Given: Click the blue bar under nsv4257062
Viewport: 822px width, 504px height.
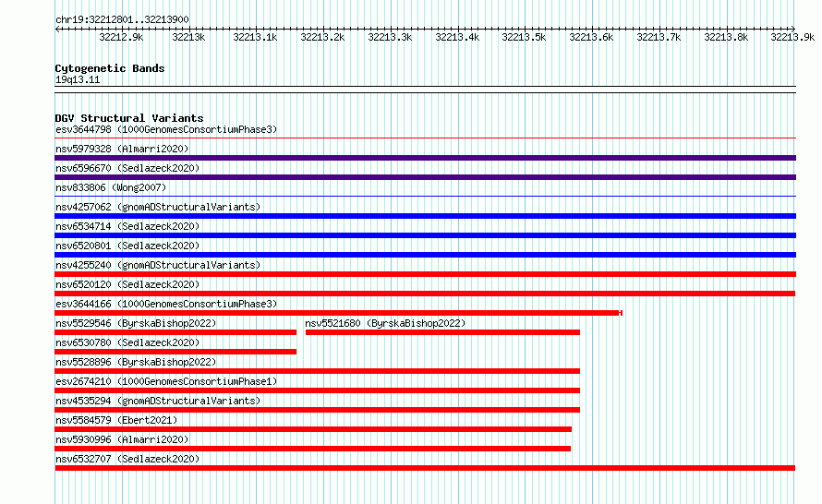Looking at the screenshot, I should tap(425, 216).
